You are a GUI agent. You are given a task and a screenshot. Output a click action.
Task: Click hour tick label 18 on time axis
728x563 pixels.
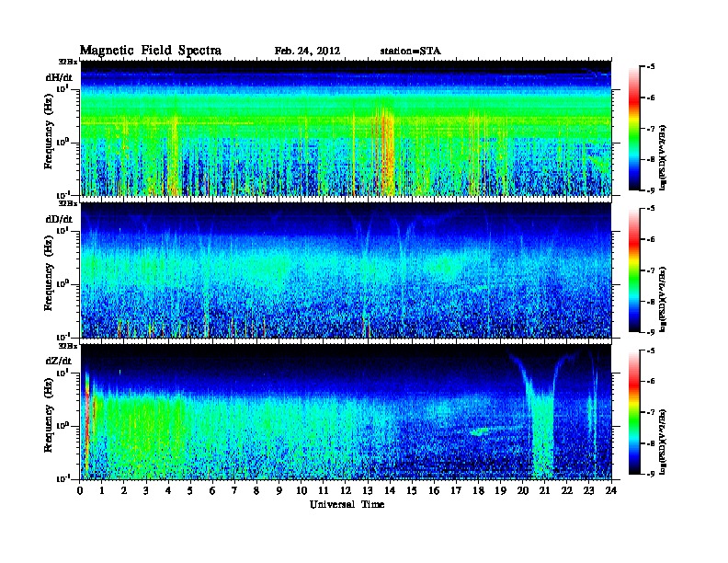click(x=478, y=491)
